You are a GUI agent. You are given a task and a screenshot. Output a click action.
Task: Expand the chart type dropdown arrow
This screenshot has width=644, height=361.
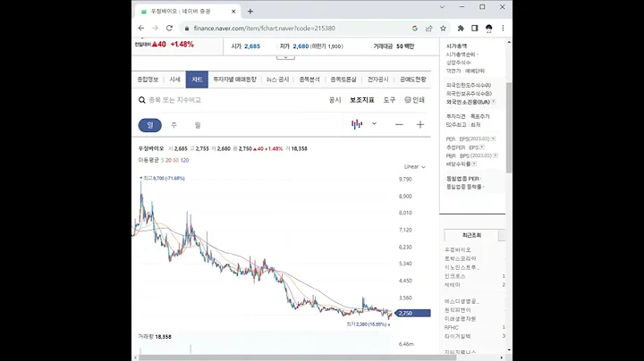pyautogui.click(x=374, y=123)
